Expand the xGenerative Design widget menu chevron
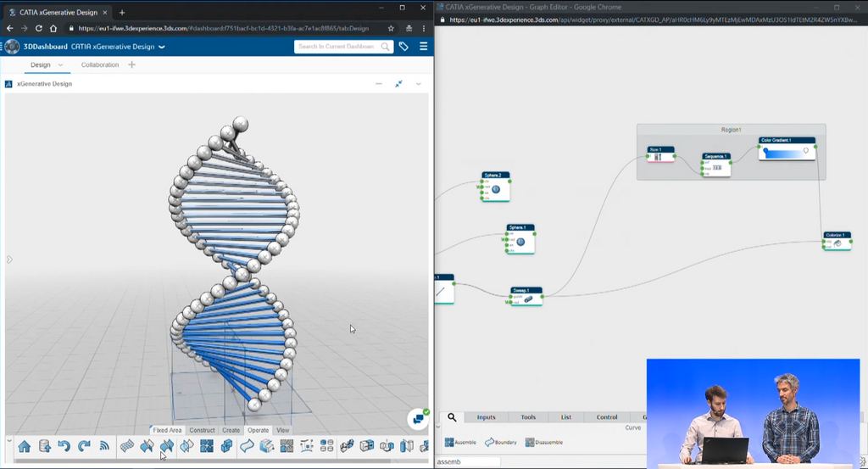 pyautogui.click(x=418, y=84)
